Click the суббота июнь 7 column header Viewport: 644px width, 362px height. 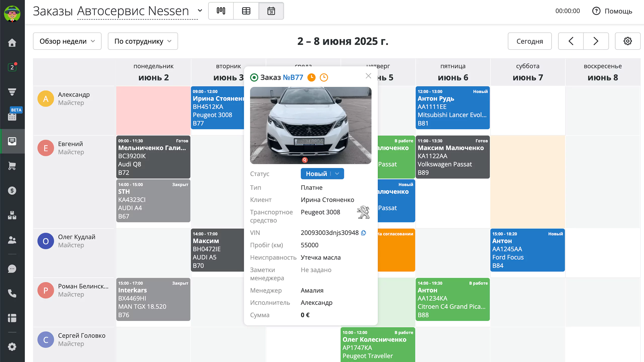coord(528,72)
